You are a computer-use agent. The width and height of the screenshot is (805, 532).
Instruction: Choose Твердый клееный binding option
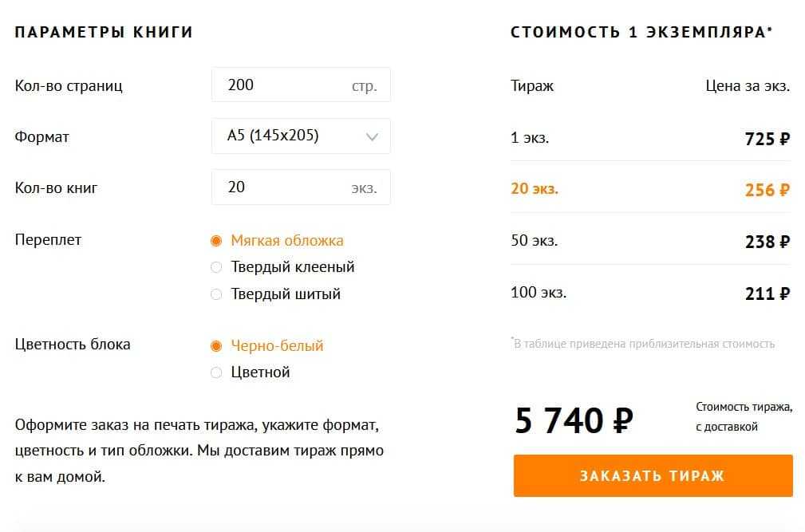[216, 268]
